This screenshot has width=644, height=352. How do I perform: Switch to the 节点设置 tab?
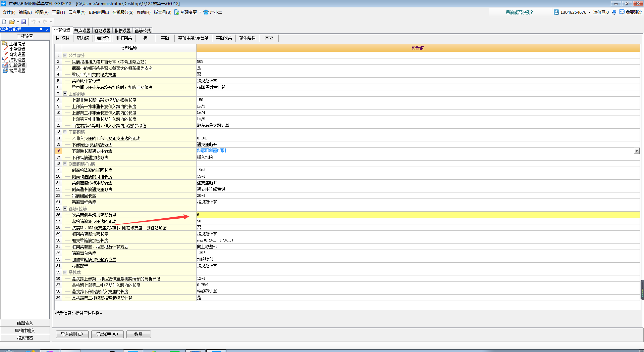pos(83,31)
